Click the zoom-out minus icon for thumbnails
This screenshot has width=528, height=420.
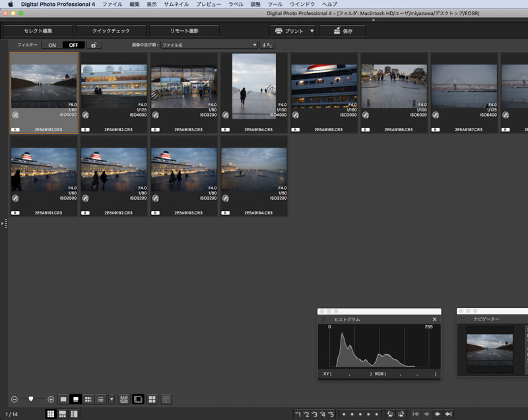click(x=14, y=400)
